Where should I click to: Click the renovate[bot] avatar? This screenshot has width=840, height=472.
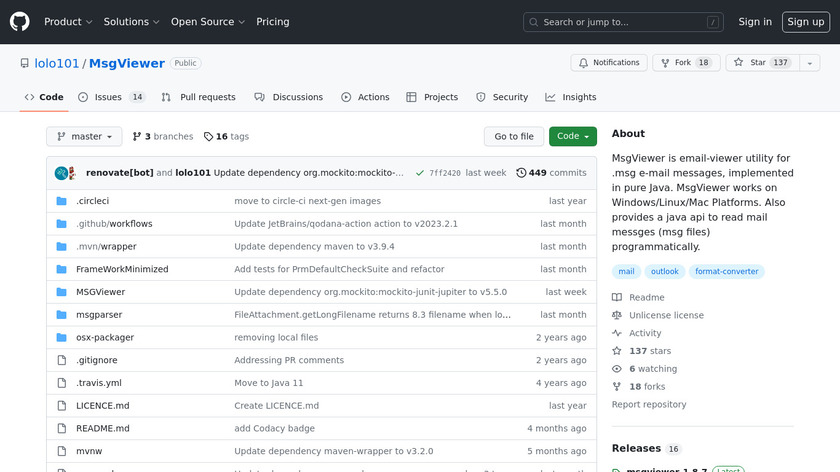point(61,173)
